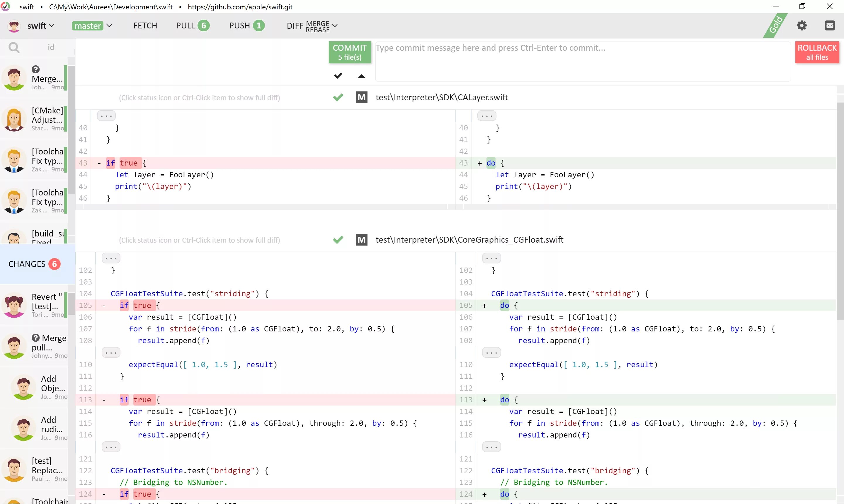Click the M status icon for CALayer.swift
The image size is (844, 504).
(x=361, y=98)
